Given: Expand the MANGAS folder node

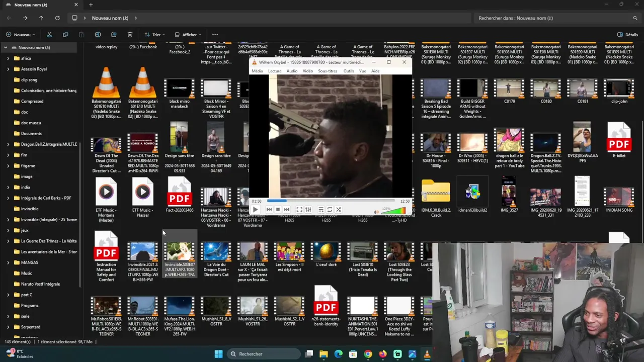Looking at the screenshot, I should tap(8, 262).
